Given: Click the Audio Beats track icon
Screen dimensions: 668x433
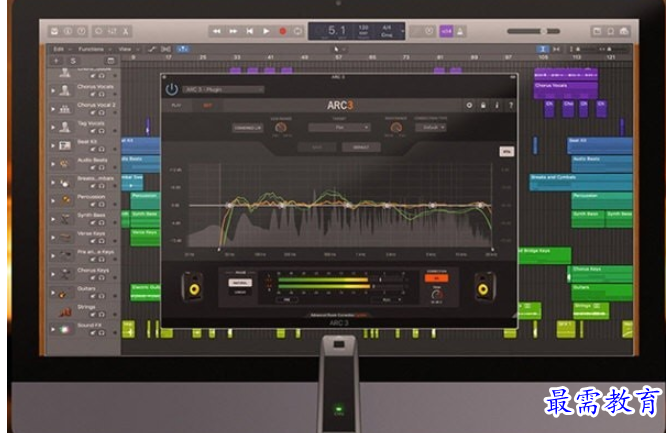Looking at the screenshot, I should click(65, 164).
